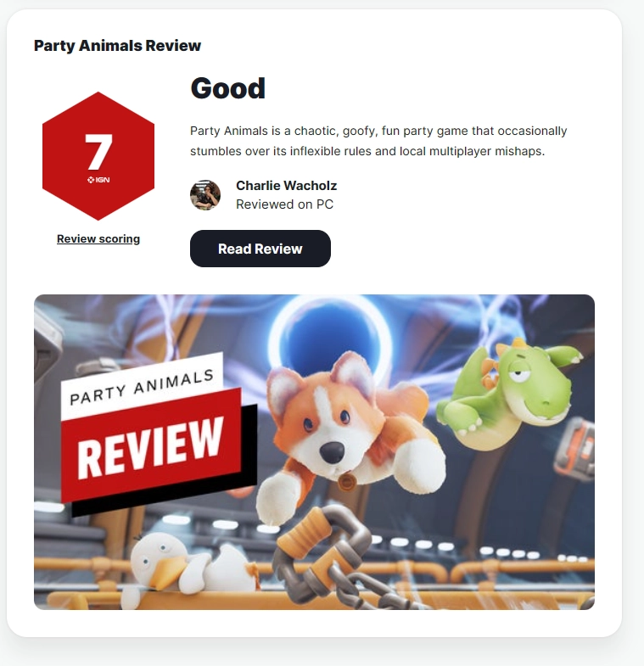Click the Good verdict heading

(227, 88)
